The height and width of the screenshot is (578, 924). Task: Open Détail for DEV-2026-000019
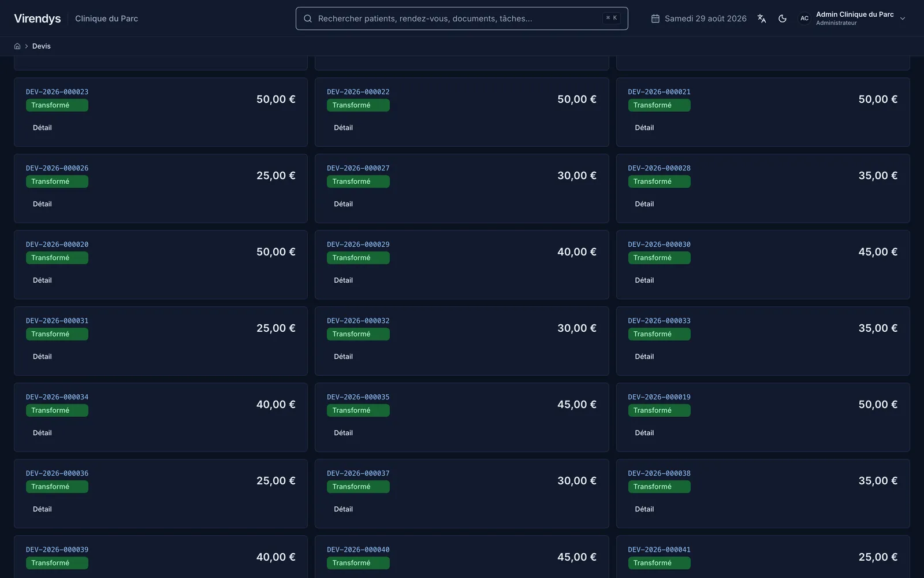click(x=644, y=433)
